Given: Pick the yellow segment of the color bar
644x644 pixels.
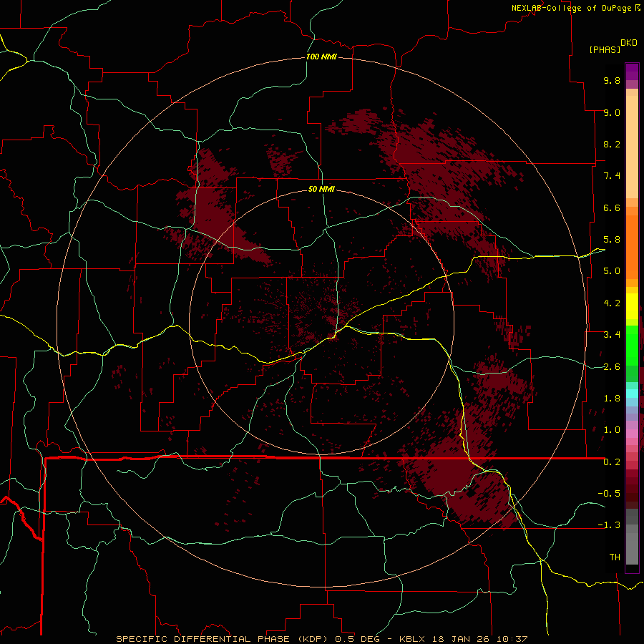Looking at the screenshot, I should point(632,306).
